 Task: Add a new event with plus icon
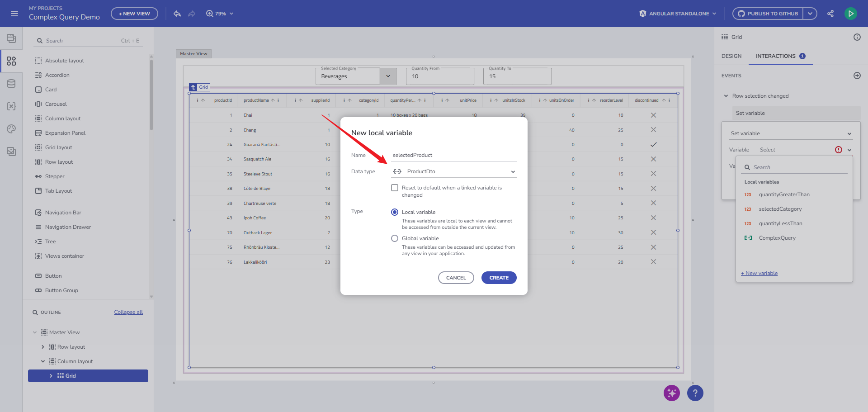click(857, 76)
